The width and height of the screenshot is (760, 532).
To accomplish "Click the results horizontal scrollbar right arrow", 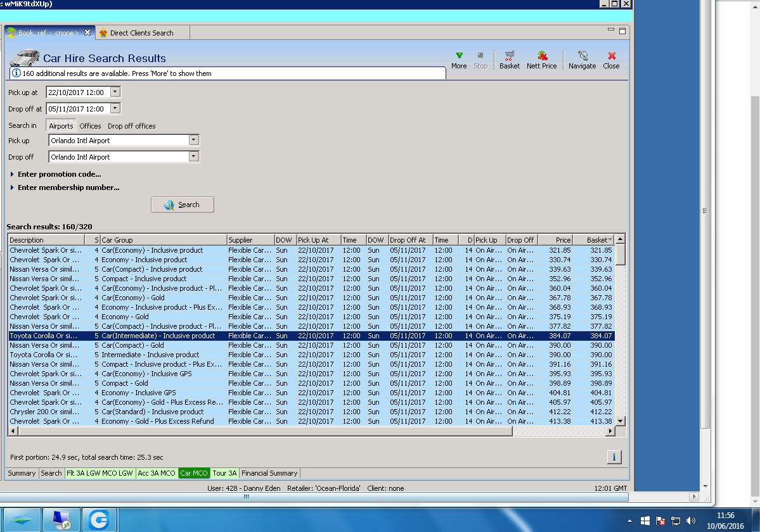I will pyautogui.click(x=610, y=431).
